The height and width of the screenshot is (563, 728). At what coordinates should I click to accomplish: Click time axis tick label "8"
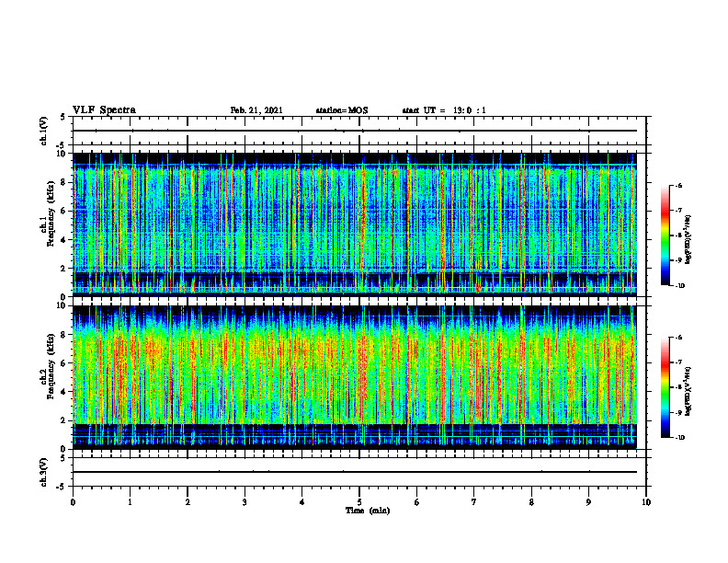pyautogui.click(x=531, y=502)
